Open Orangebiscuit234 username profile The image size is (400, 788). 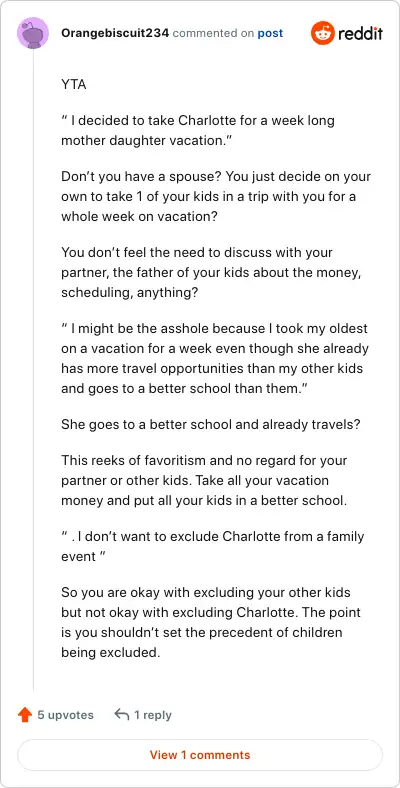tap(115, 33)
